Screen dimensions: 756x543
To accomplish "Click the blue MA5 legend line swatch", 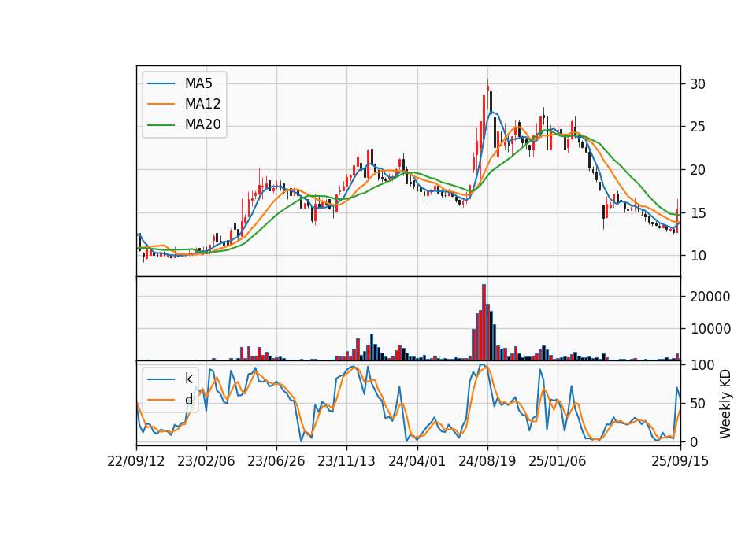I will tap(161, 83).
